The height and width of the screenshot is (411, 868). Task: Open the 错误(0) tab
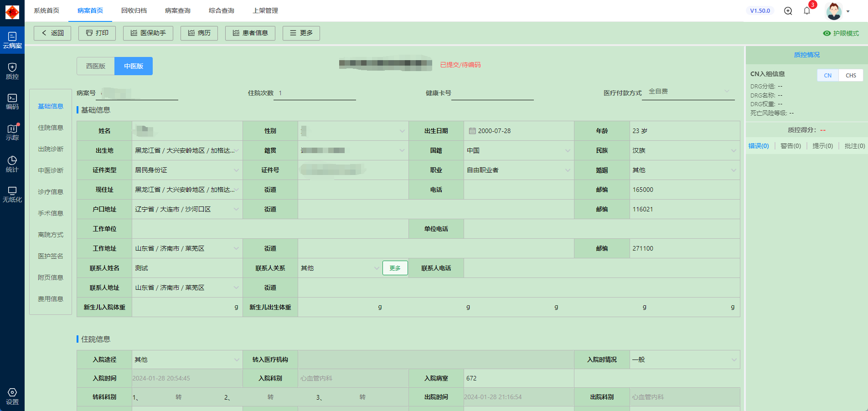coord(759,146)
